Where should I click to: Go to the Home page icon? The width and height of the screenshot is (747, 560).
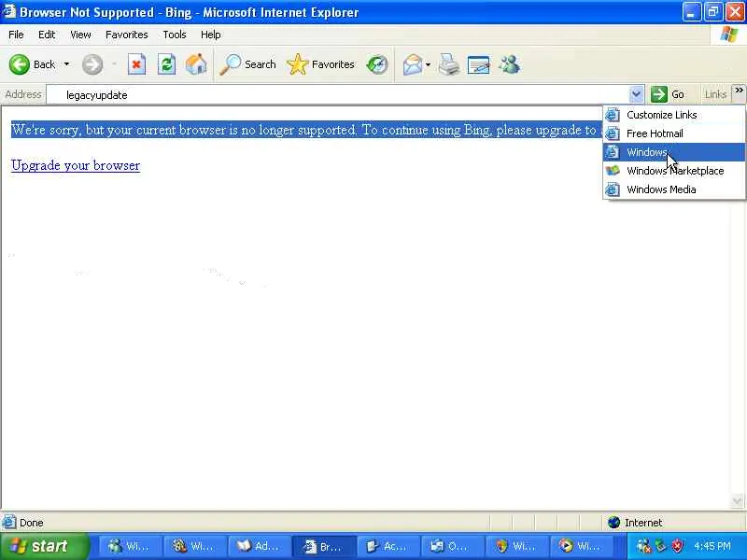(x=196, y=64)
